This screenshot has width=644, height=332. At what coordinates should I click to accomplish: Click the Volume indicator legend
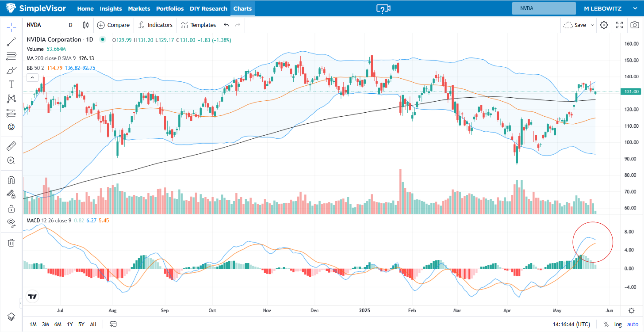(46, 49)
